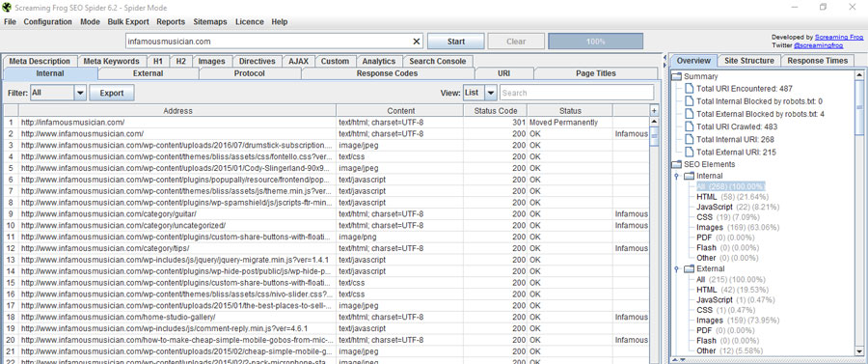Image resolution: width=868 pixels, height=364 pixels.
Task: Select Images (169) under Internal
Action: (x=737, y=227)
